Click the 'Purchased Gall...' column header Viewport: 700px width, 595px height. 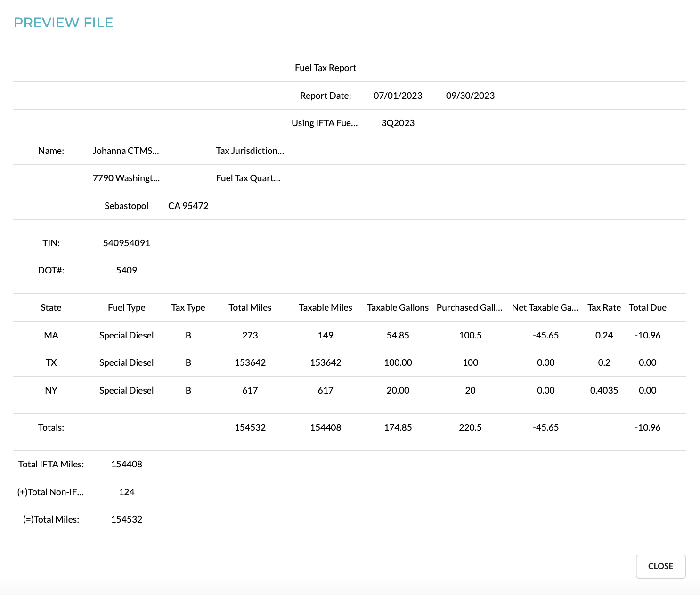[x=470, y=307]
